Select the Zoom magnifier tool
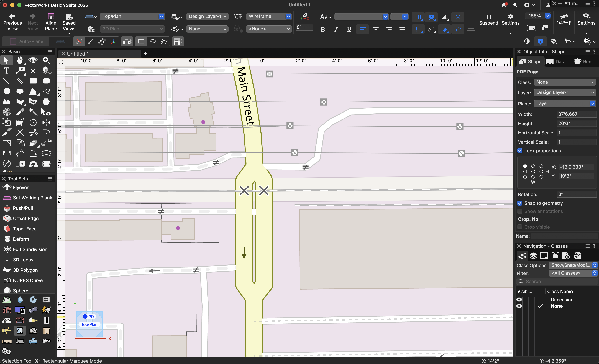Viewport: 599px width, 364px height. 46,60
